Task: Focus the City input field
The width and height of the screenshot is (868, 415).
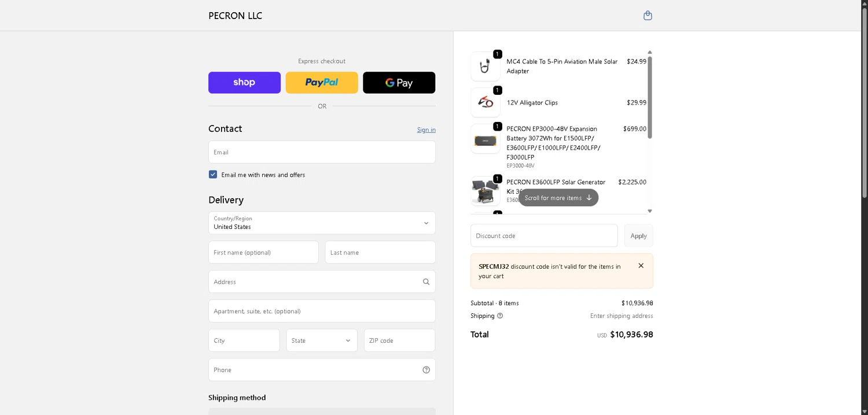Action: 244,340
